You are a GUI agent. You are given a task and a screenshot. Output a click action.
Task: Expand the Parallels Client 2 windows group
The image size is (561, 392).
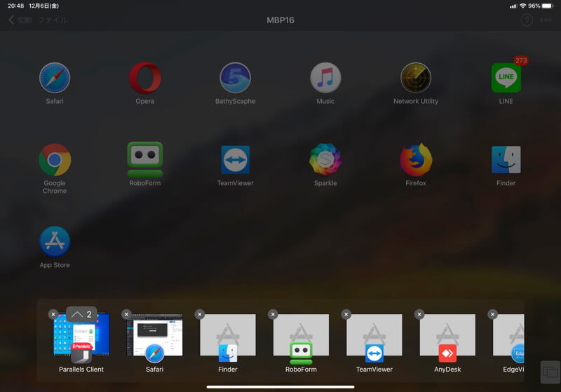tap(81, 314)
